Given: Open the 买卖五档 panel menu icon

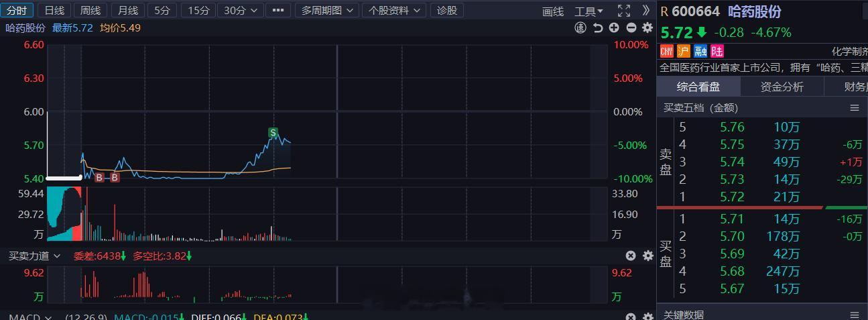Looking at the screenshot, I should 854,107.
